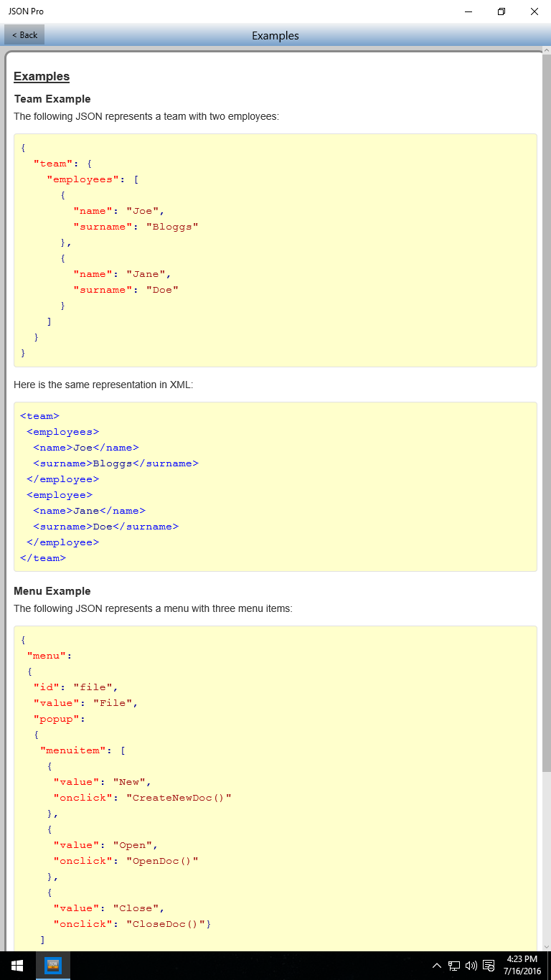551x980 pixels.
Task: Restore down the JSON Pro window
Action: click(501, 11)
